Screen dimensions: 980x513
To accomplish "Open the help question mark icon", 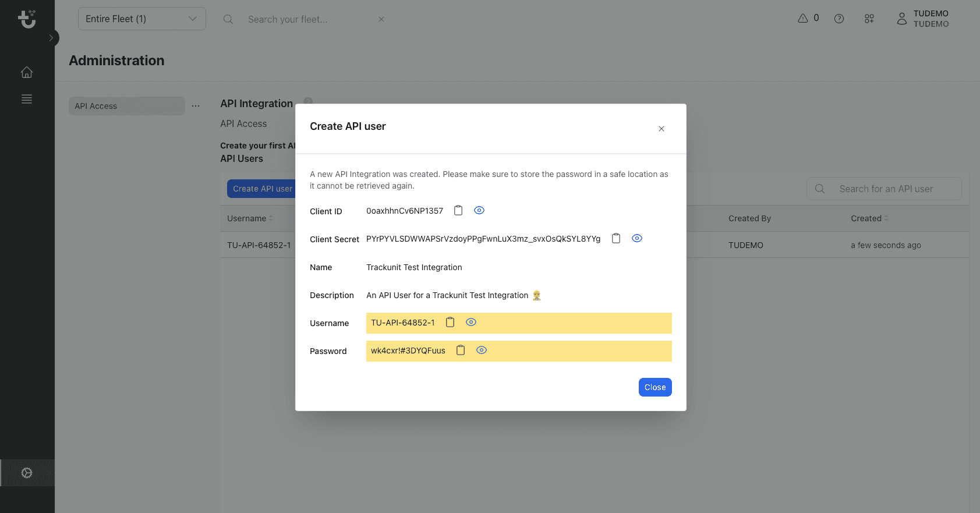I will click(x=839, y=19).
